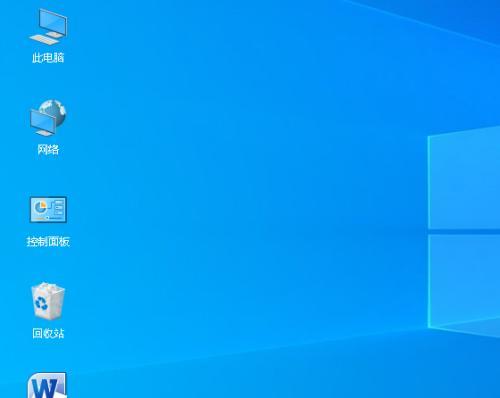Click the blue W letter on Word icon
This screenshot has height=398, width=500.
point(45,389)
